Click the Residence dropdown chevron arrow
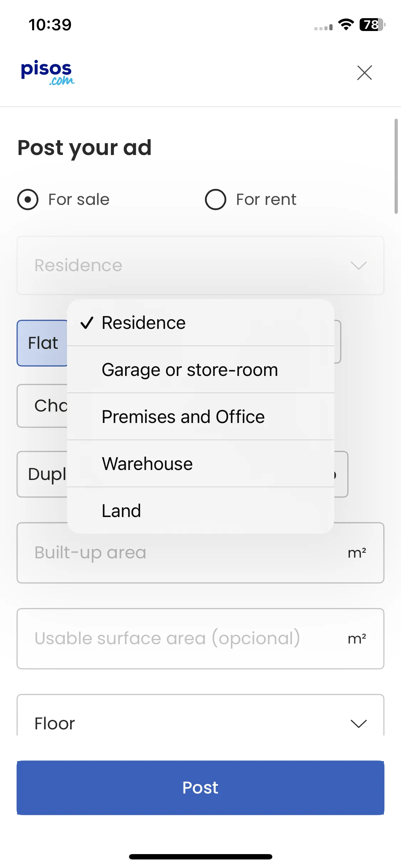Image resolution: width=401 pixels, height=868 pixels. (x=359, y=265)
